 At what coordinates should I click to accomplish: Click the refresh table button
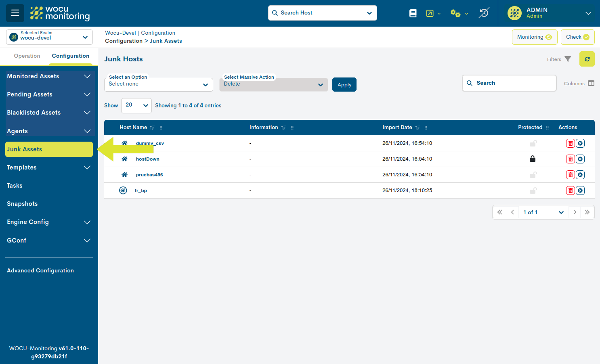[587, 59]
